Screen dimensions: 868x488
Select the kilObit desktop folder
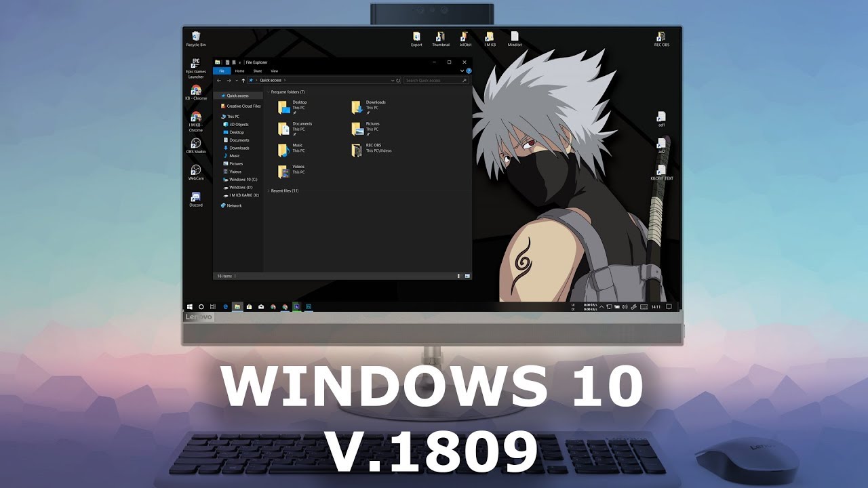(465, 39)
